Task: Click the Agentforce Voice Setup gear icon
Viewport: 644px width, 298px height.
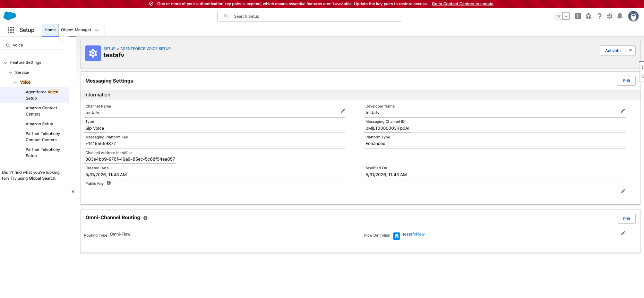Action: pos(93,53)
